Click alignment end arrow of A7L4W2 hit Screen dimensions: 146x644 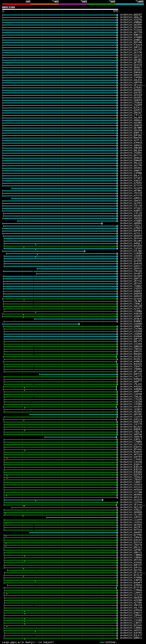(85, 251)
